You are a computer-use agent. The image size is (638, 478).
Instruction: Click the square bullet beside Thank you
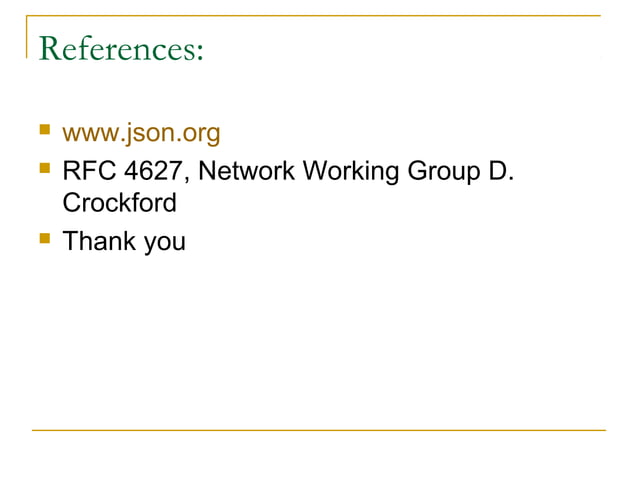point(45,238)
